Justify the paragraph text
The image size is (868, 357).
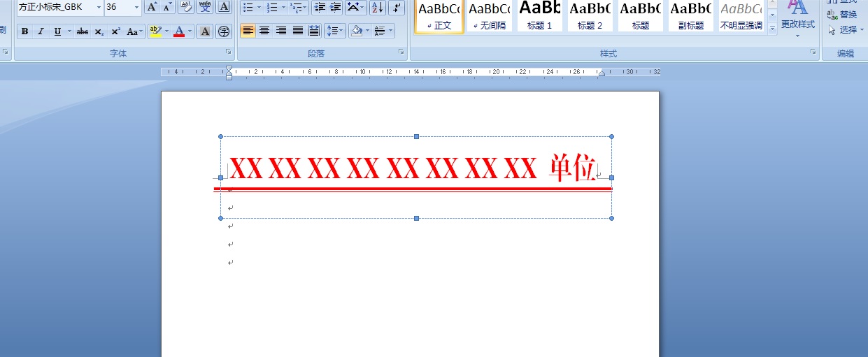(x=297, y=31)
